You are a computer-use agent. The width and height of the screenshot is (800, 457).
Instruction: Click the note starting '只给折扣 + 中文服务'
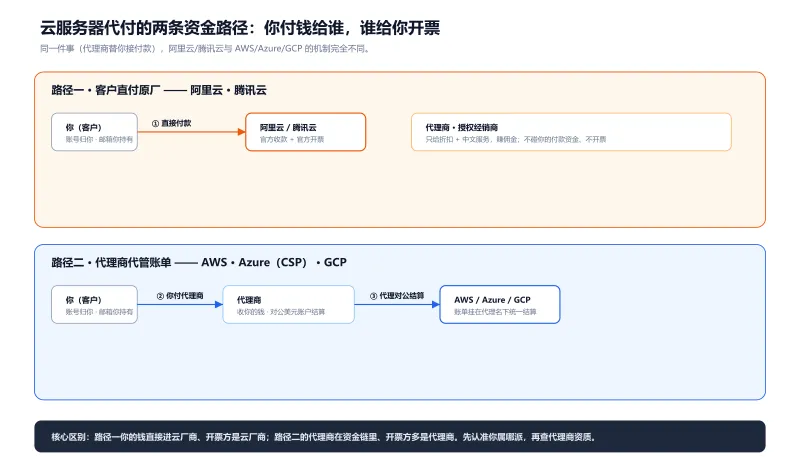pos(516,139)
